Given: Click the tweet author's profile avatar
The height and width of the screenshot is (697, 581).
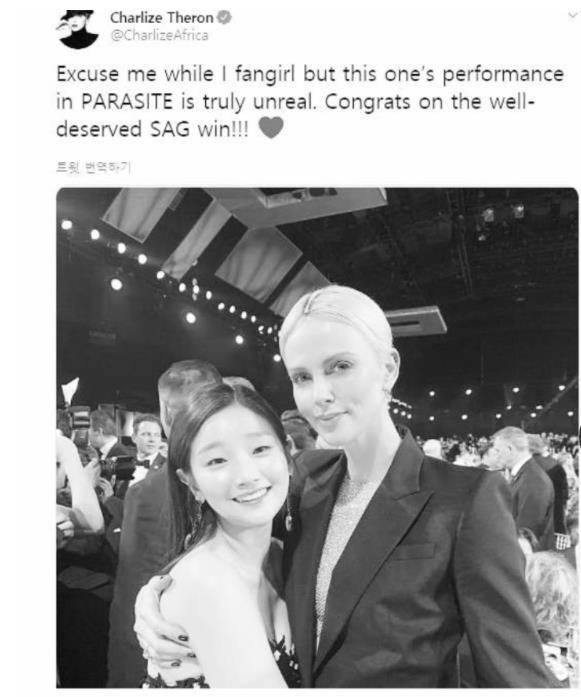Looking at the screenshot, I should 79,28.
